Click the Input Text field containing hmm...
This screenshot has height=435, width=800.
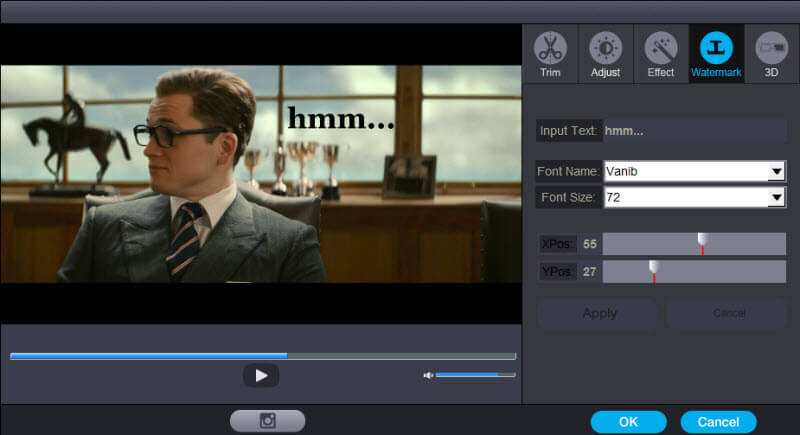tap(694, 131)
